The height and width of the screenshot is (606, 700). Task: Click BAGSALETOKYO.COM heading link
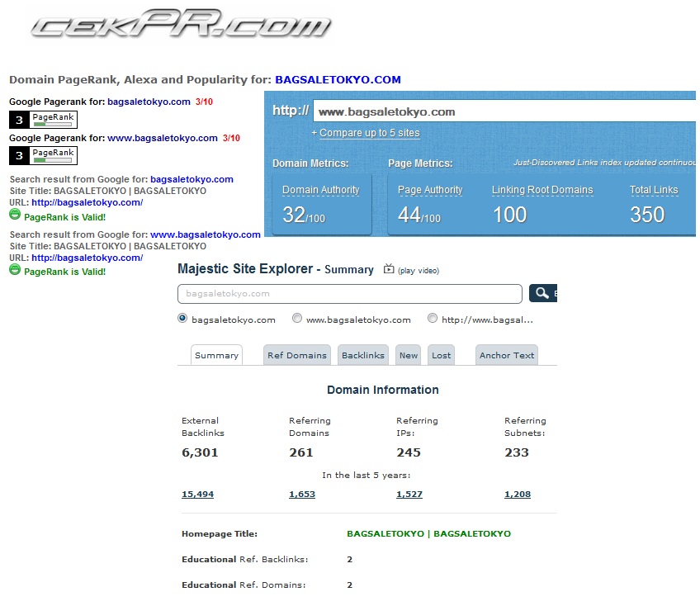coord(338,79)
